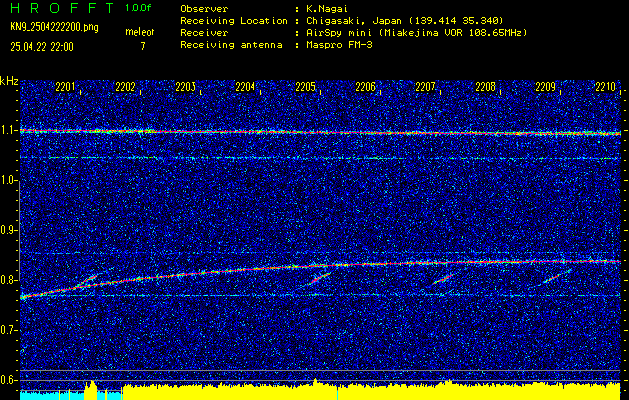This screenshot has height=400, width=629.
Task: Click the Receiving Location label
Action: (234, 21)
